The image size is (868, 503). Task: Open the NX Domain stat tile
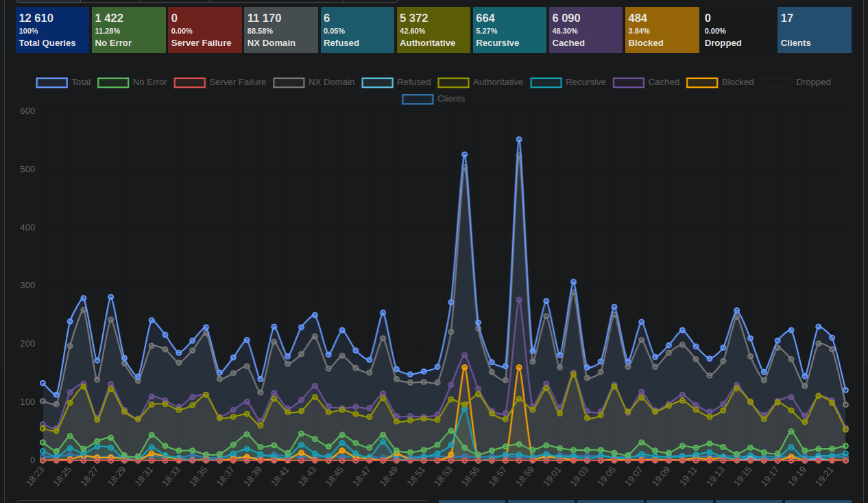281,30
